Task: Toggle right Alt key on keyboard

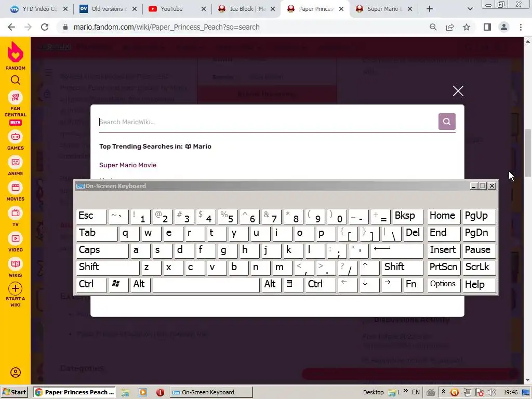Action: (271, 284)
